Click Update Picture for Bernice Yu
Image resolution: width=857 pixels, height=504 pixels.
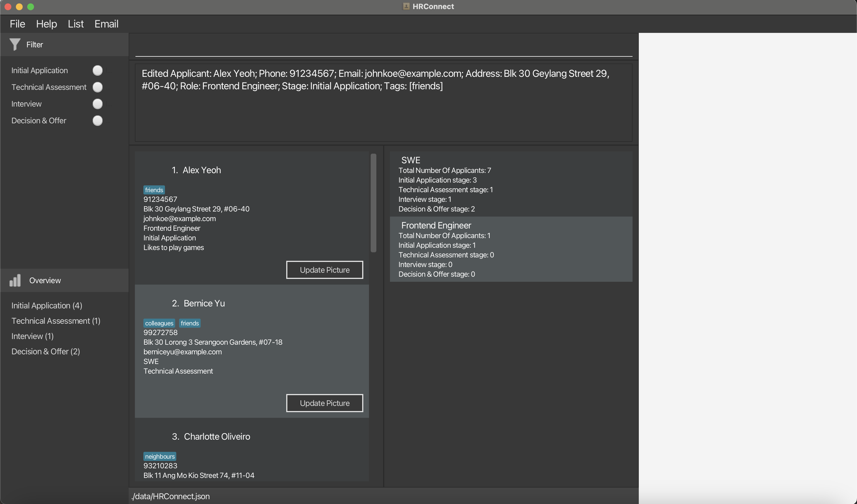click(x=324, y=403)
